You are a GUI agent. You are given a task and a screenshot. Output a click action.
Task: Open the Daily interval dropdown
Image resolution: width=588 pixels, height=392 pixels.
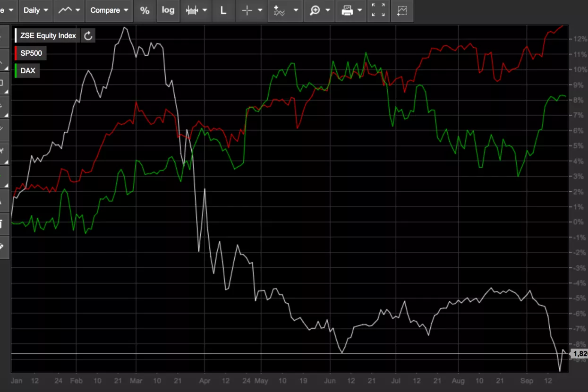36,10
